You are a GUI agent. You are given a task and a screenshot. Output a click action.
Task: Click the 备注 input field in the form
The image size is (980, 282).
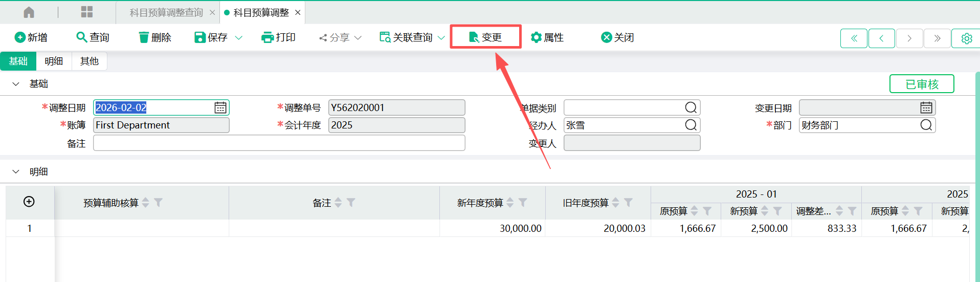279,143
